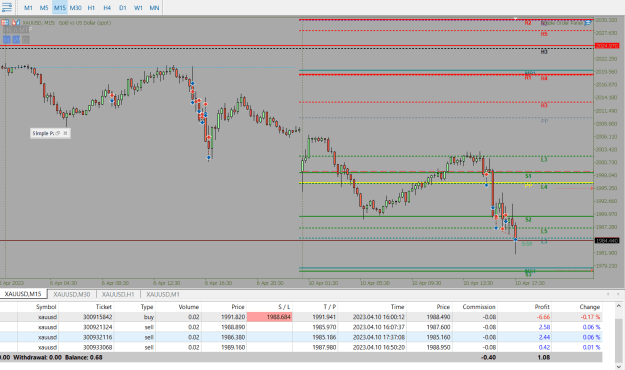Sort trades by Type column header
Viewport: 625px width, 370px height.
click(x=147, y=307)
